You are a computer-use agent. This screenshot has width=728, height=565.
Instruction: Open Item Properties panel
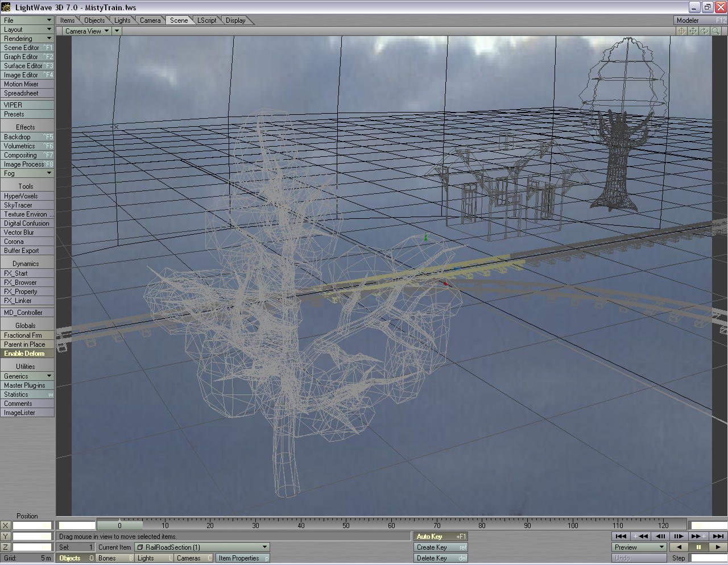[242, 558]
